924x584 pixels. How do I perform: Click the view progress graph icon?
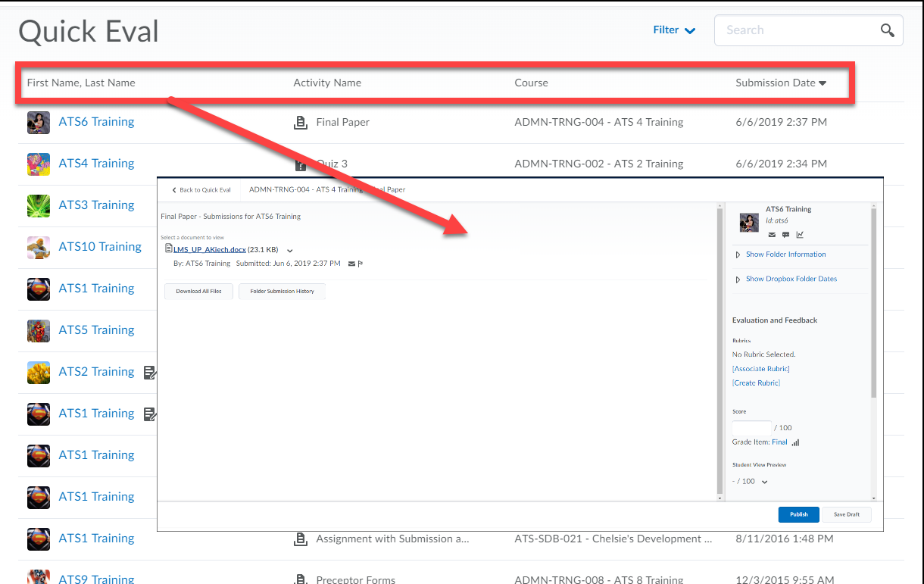pyautogui.click(x=801, y=235)
